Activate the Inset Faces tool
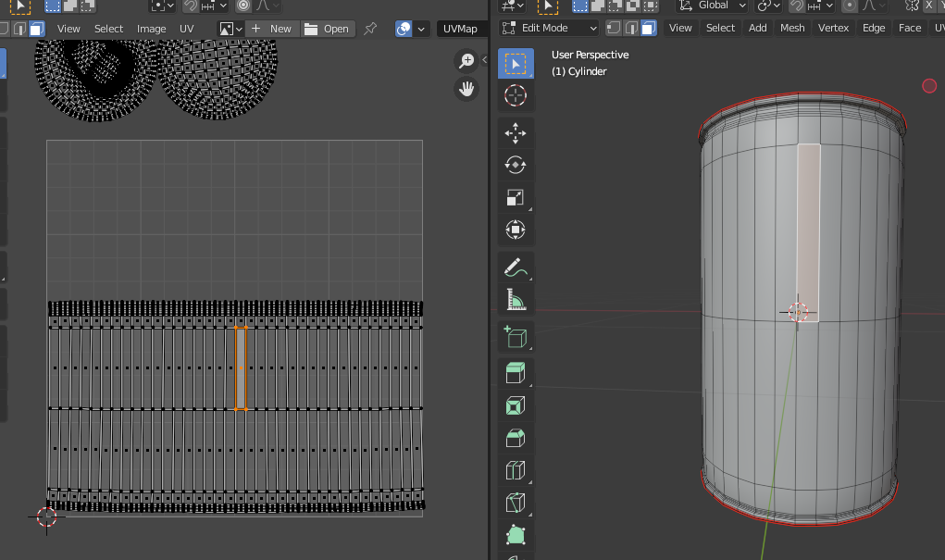Viewport: 945px width, 560px height. [x=516, y=405]
